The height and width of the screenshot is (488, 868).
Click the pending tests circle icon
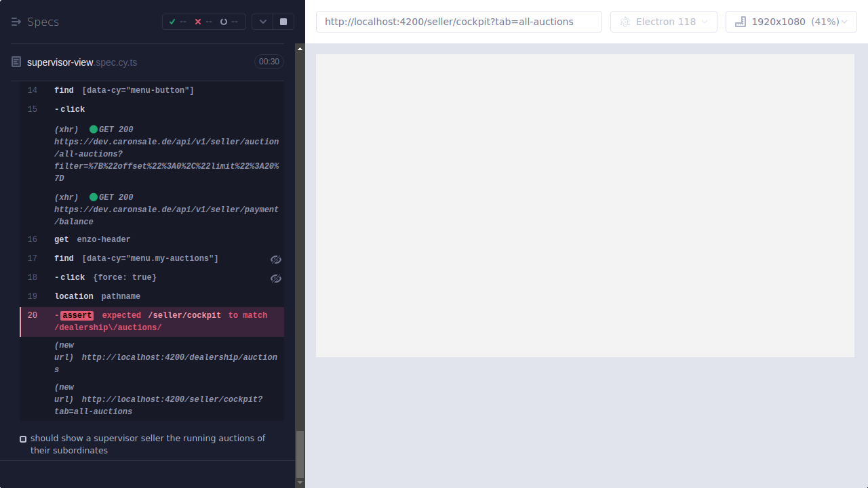point(224,21)
